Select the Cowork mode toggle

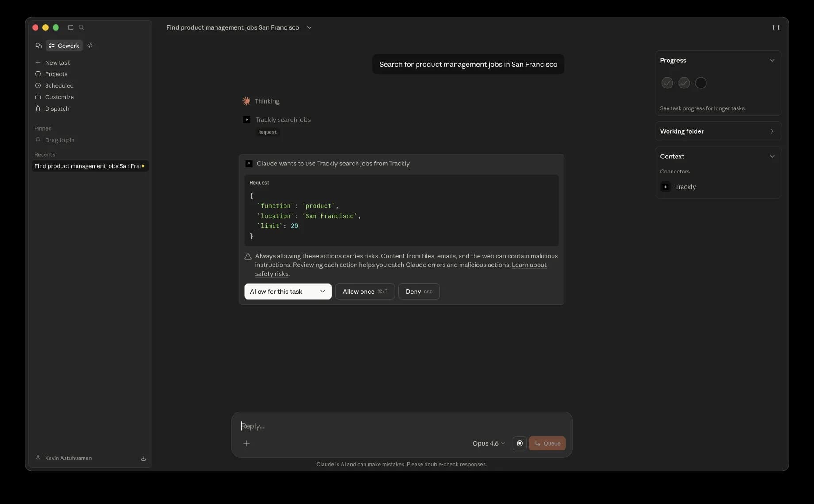tap(64, 46)
